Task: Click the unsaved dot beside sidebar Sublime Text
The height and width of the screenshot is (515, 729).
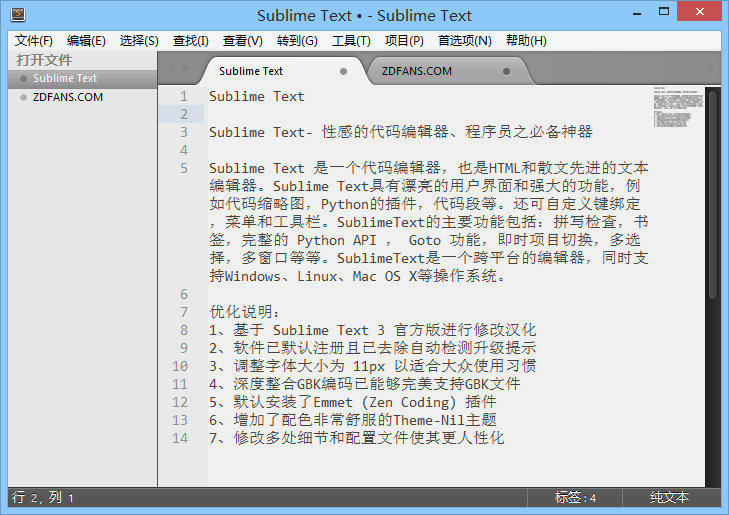Action: [x=23, y=79]
